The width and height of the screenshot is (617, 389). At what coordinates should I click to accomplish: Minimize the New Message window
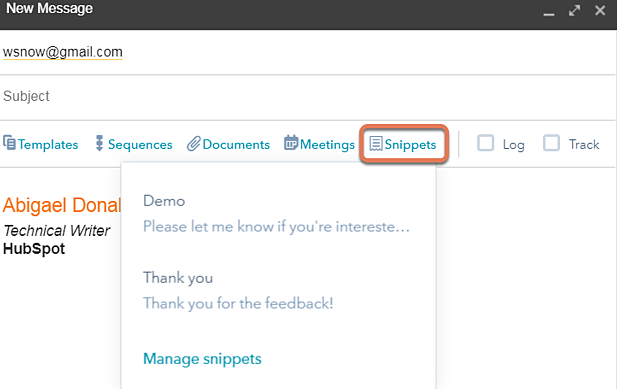click(x=549, y=15)
